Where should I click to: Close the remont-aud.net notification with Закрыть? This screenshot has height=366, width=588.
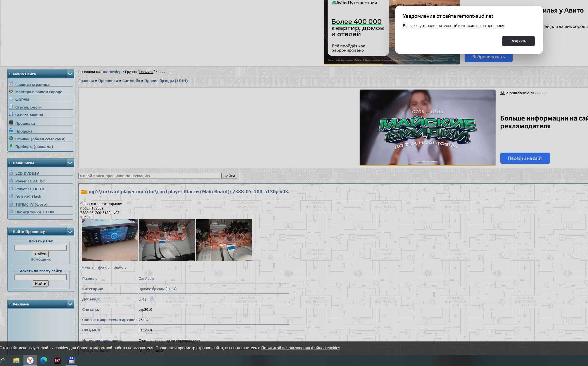(x=518, y=41)
